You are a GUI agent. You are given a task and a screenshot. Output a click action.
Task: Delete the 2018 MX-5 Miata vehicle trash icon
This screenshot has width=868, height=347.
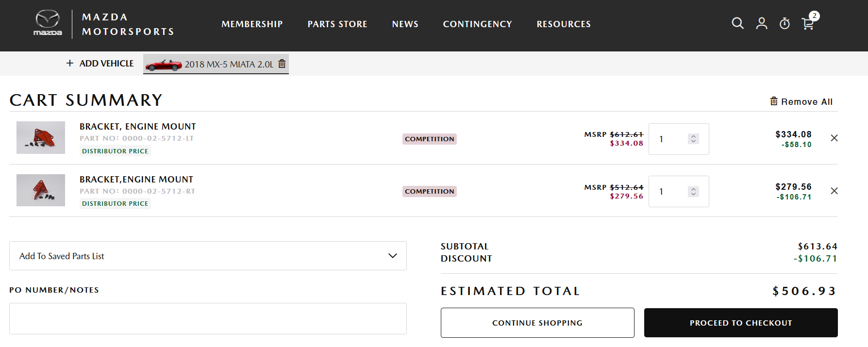pos(282,64)
